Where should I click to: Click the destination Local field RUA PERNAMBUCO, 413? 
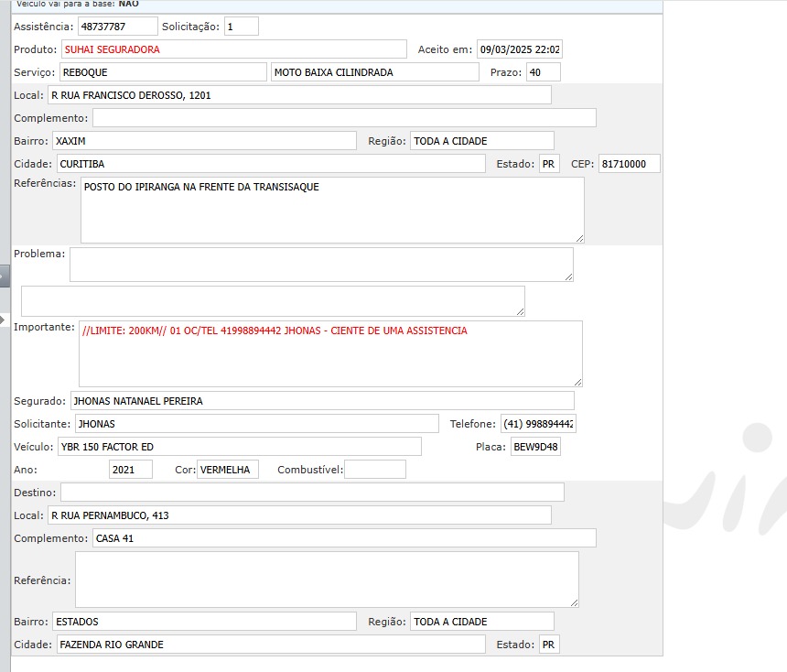[x=299, y=515]
